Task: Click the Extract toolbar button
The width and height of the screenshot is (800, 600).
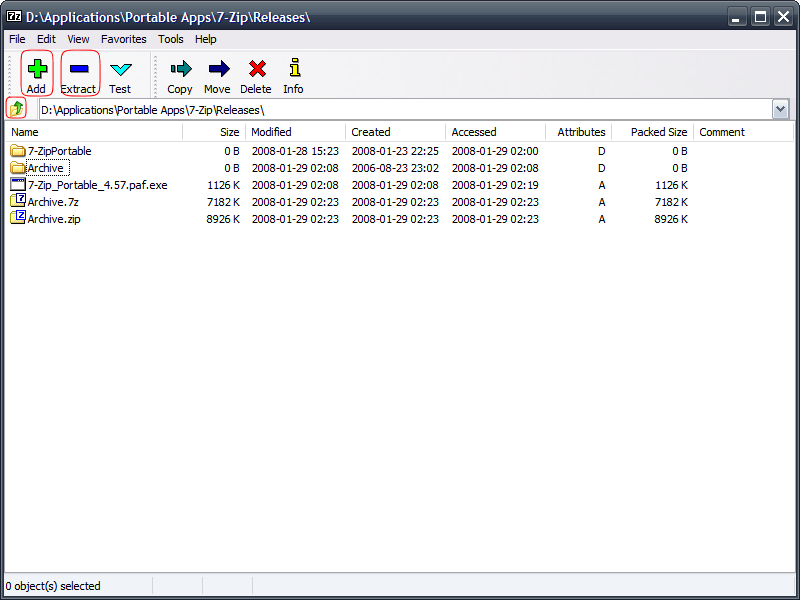Action: [79, 75]
